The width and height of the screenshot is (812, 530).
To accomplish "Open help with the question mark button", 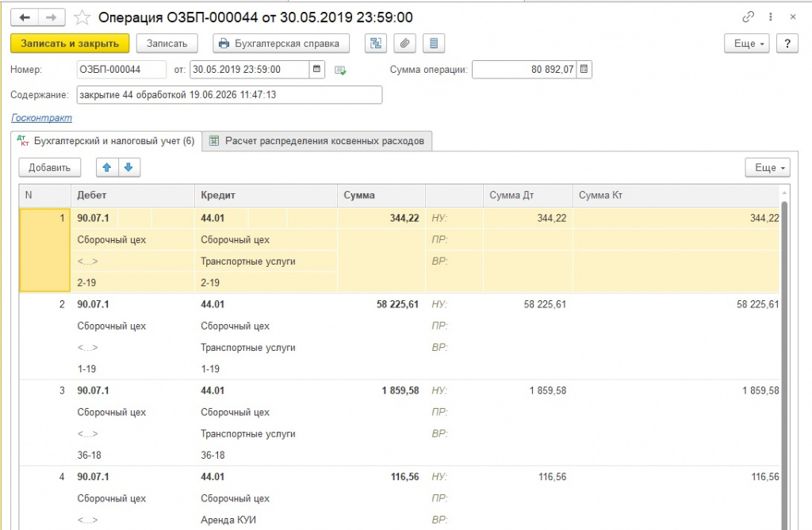I will (x=787, y=44).
